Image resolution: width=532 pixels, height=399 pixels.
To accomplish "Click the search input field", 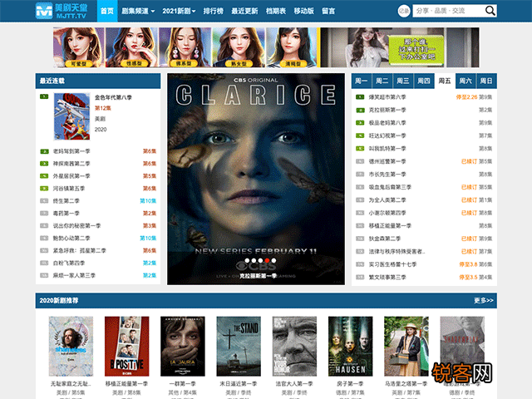I will [448, 11].
